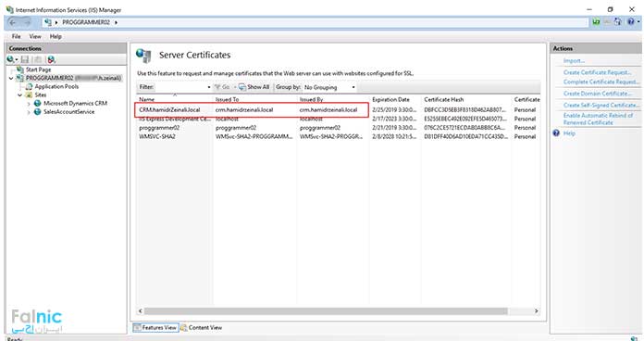Click the Filter text input field
This screenshot has height=341, width=644.
(180, 87)
